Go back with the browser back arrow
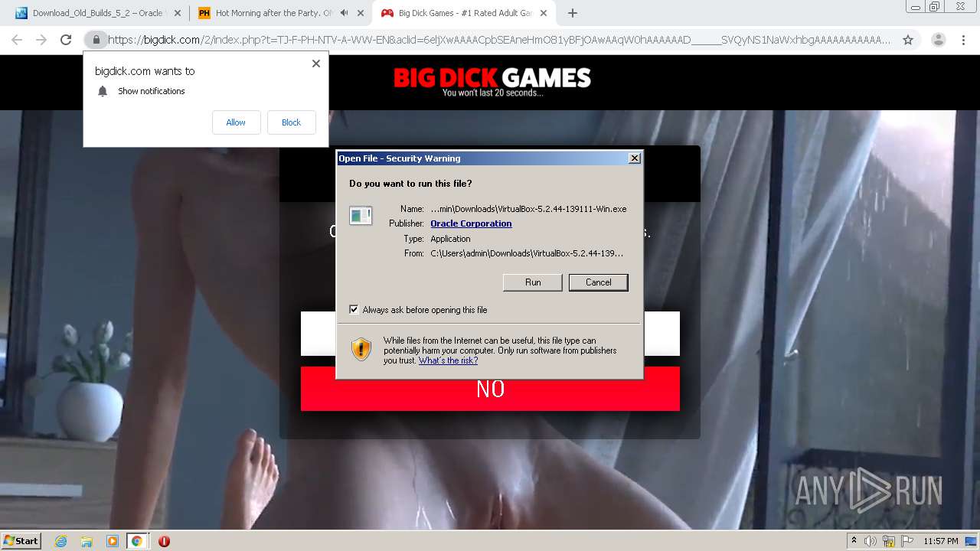 (x=17, y=40)
